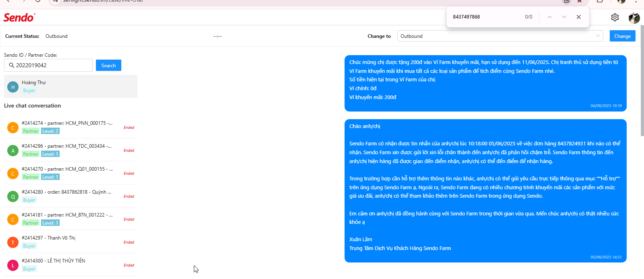Click the Ended status of #2414297

[x=129, y=242]
